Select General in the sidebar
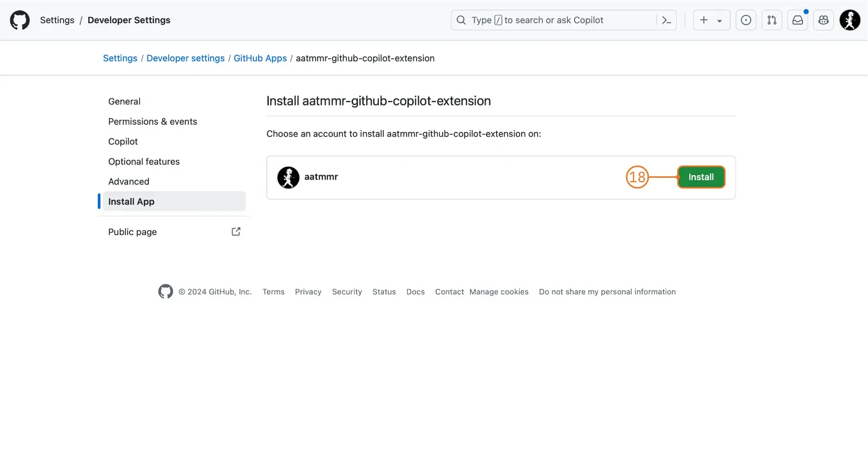 [174, 102]
